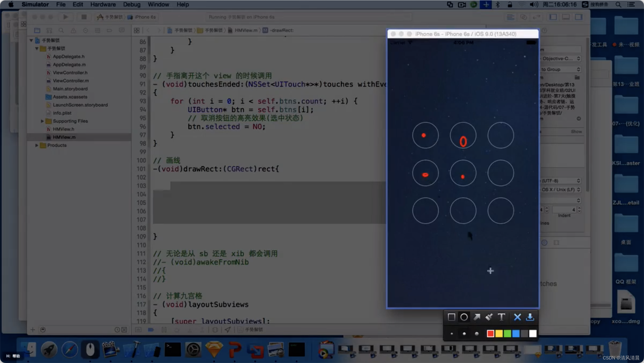Screen dimensions: 644x363
Task: Collapse the 手势解锁 project root
Action: [31, 40]
